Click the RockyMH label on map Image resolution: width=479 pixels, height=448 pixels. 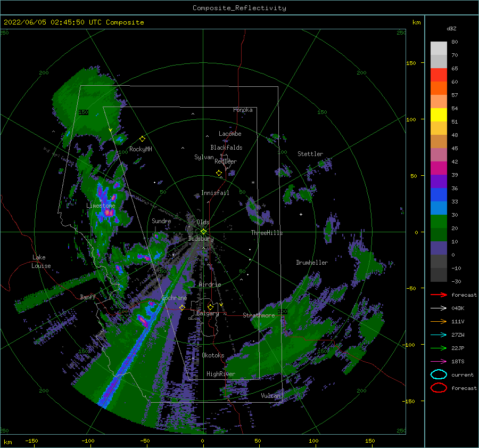[x=141, y=149]
